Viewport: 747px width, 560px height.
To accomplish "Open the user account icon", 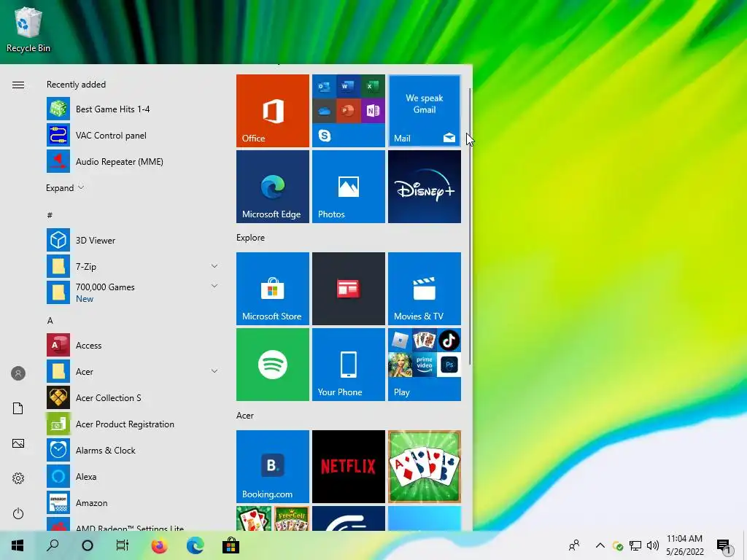I will tap(18, 373).
